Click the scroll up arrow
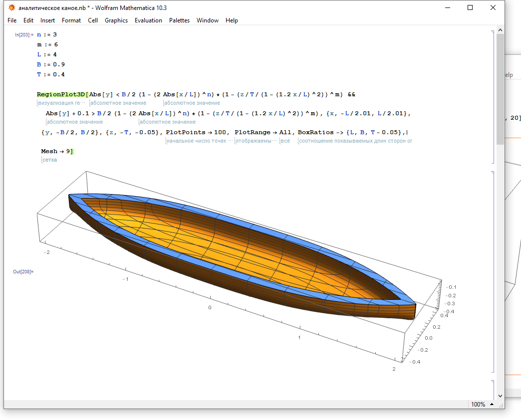Image resolution: width=521 pixels, height=420 pixels. coord(500,31)
